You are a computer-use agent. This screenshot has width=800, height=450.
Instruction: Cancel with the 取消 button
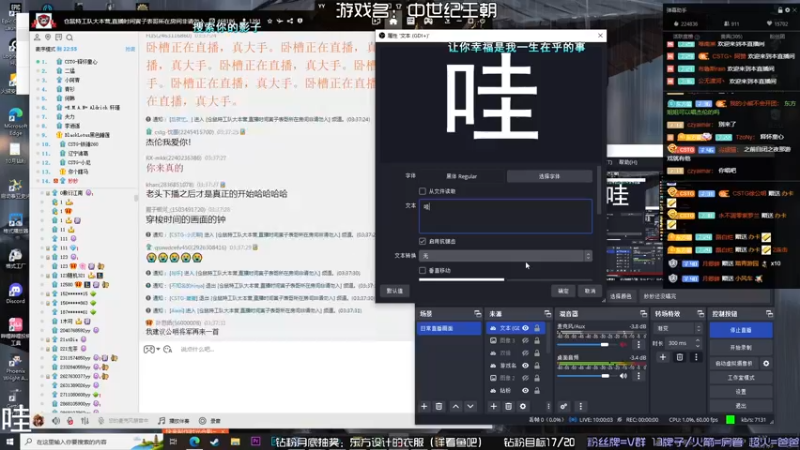[590, 291]
